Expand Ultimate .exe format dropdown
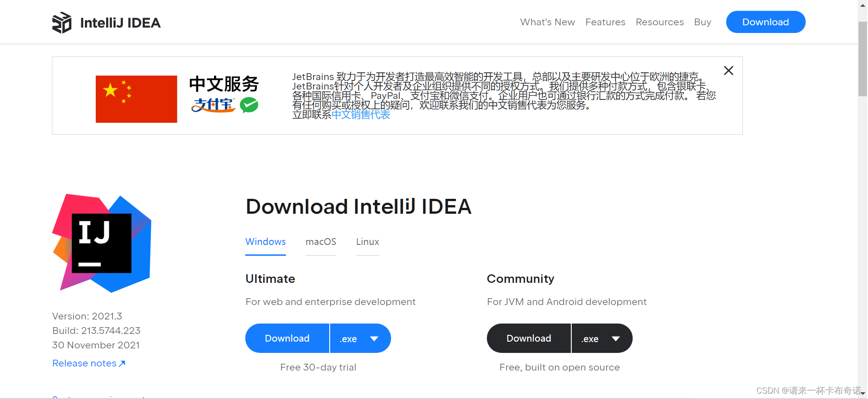Viewport: 868px width, 399px height. point(360,338)
